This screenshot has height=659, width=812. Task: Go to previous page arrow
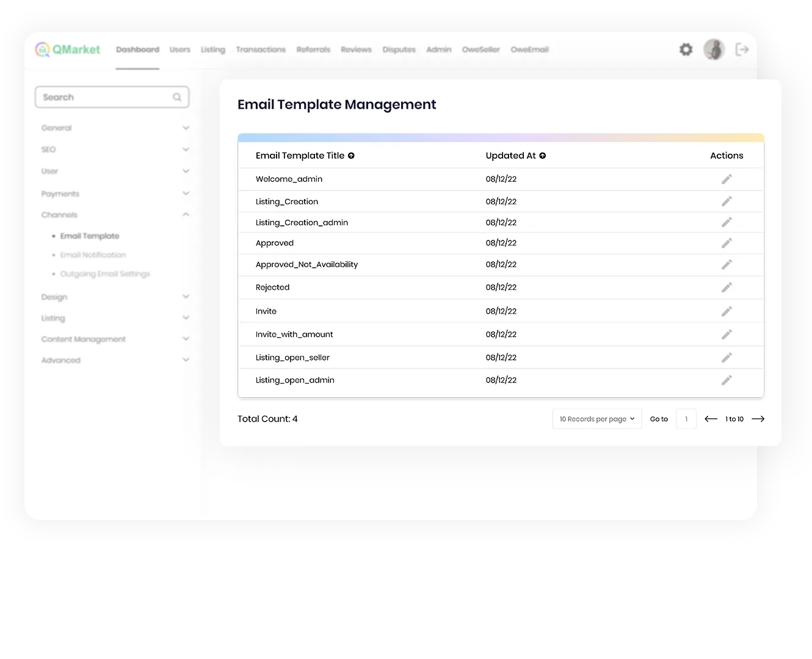[711, 419]
